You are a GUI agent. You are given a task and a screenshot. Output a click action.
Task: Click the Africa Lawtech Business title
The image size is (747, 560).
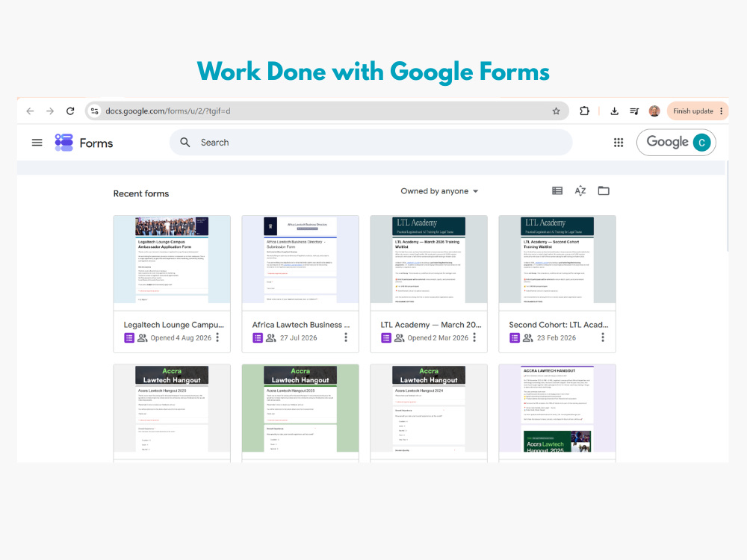pos(300,325)
